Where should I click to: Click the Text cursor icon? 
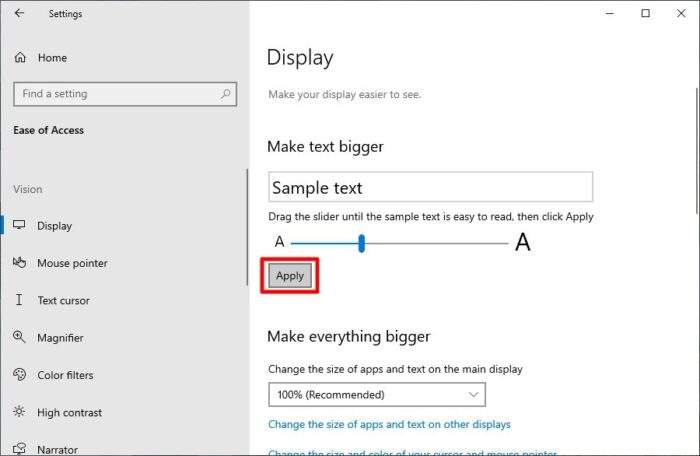(19, 300)
